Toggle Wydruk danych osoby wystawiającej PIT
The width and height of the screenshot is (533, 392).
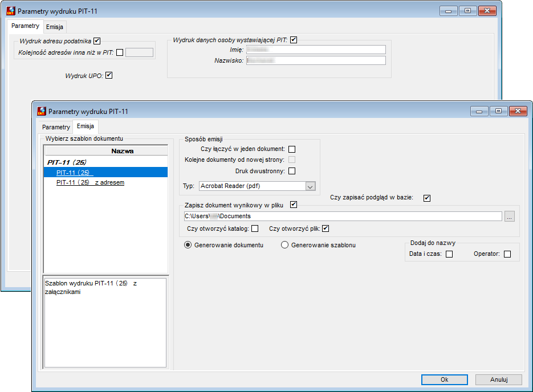coord(294,40)
